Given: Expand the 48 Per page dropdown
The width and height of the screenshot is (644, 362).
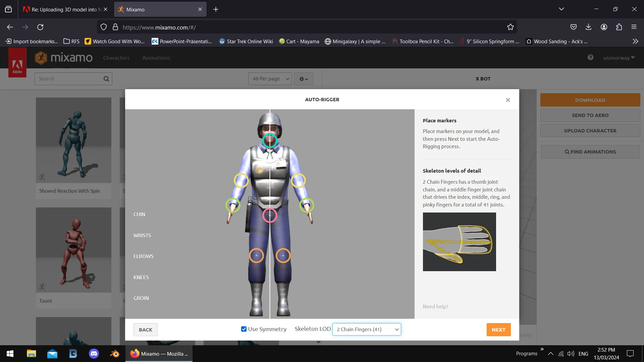Looking at the screenshot, I should (x=270, y=79).
